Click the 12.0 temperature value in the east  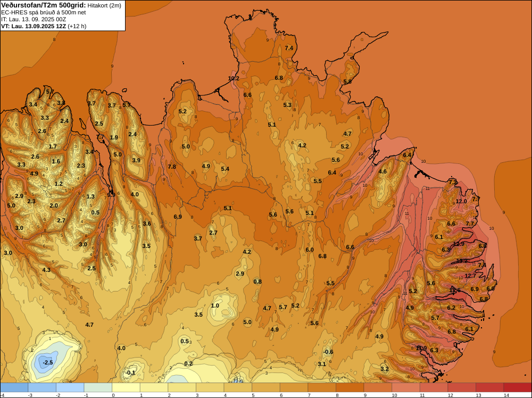coord(461,201)
